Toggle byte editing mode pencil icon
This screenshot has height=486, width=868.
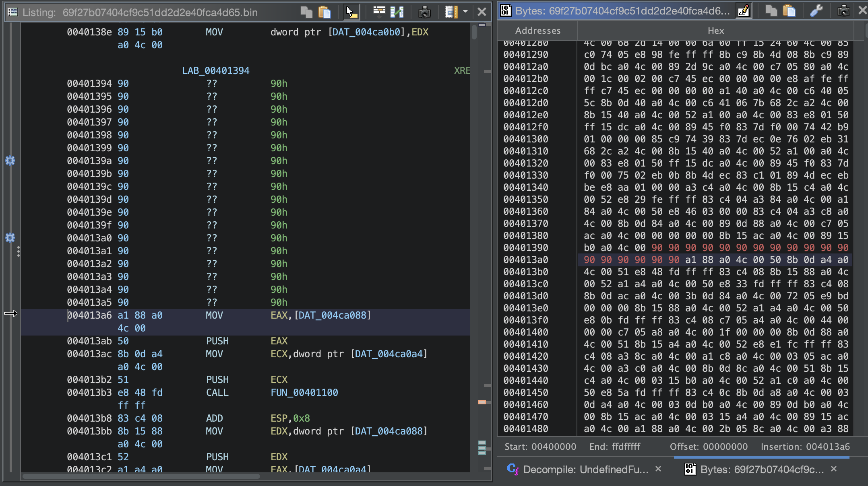click(x=743, y=11)
